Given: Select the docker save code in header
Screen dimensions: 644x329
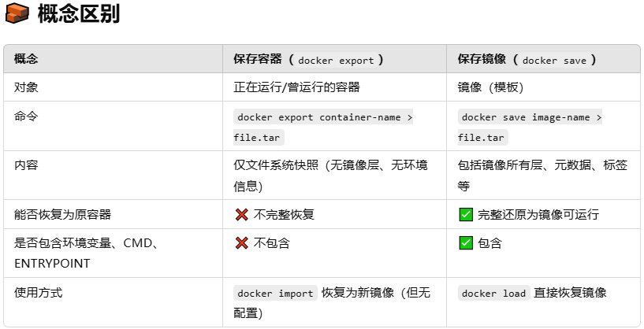Looking at the screenshot, I should (554, 61).
